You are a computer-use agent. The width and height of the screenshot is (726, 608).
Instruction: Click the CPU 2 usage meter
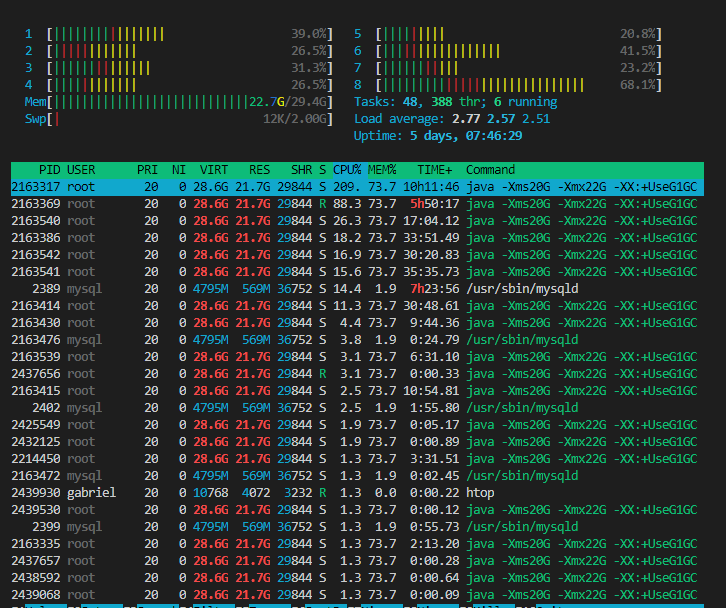point(179,51)
